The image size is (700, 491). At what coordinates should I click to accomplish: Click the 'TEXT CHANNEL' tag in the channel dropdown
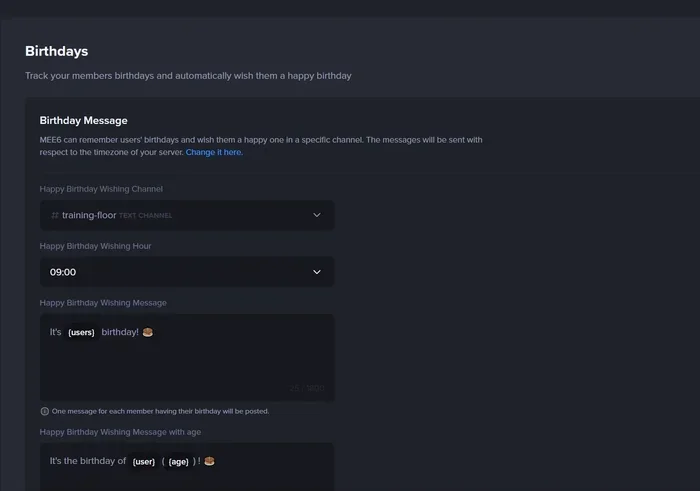146,216
